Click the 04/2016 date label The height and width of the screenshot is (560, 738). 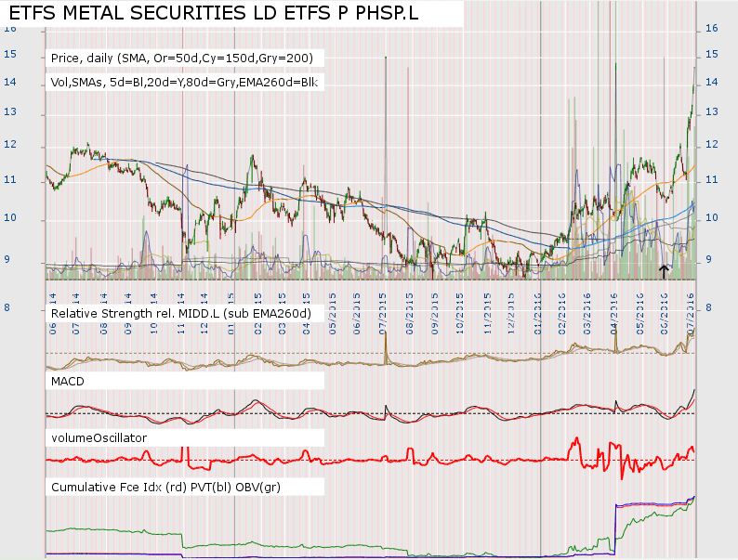click(x=613, y=314)
